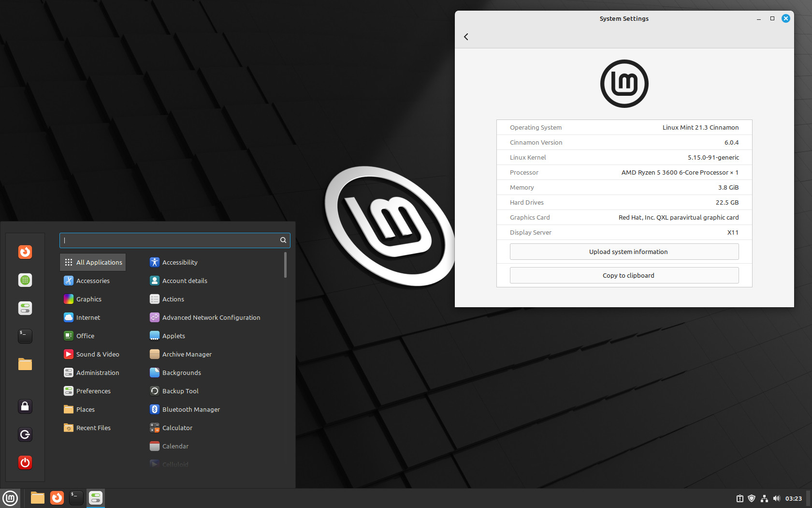Minimize the System Settings window

coord(759,18)
